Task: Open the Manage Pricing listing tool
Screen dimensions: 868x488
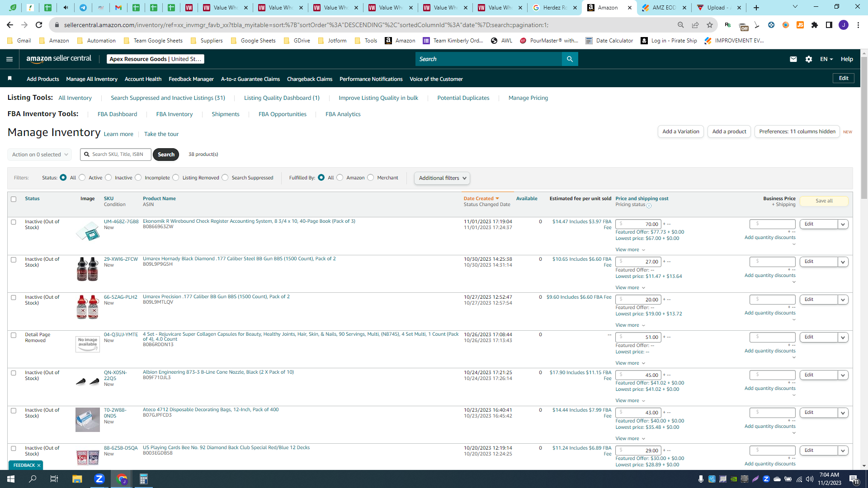Action: (528, 98)
